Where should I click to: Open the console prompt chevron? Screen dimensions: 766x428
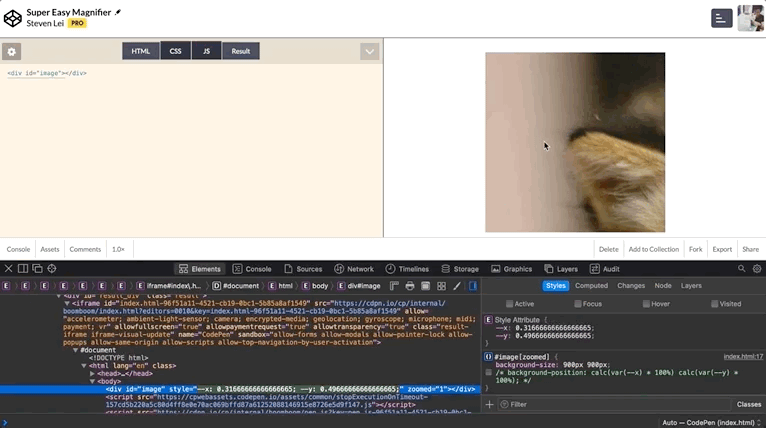point(5,423)
